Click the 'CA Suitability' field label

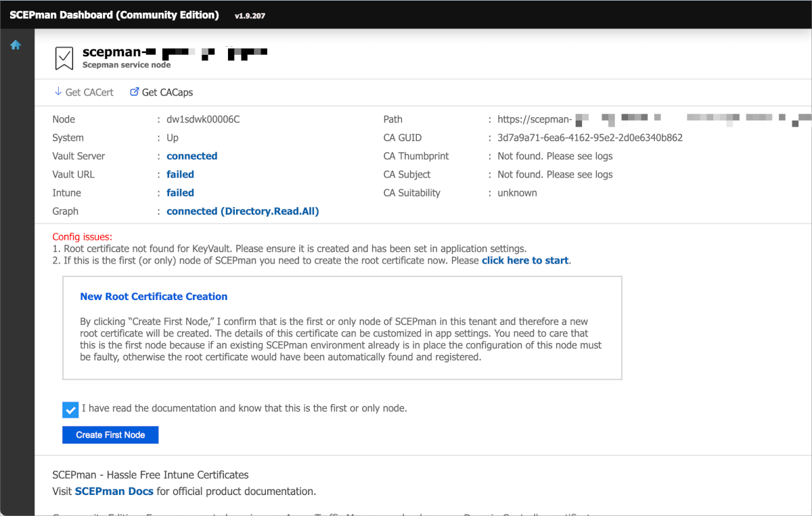click(x=412, y=192)
